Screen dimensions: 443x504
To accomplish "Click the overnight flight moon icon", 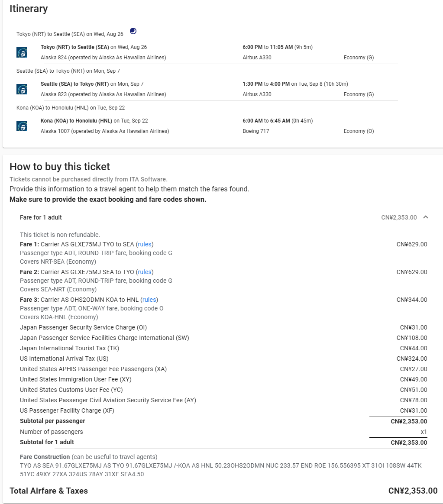I will tap(133, 31).
